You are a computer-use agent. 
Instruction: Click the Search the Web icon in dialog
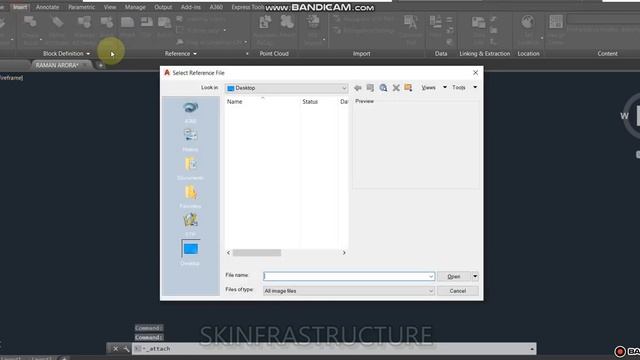(x=383, y=88)
